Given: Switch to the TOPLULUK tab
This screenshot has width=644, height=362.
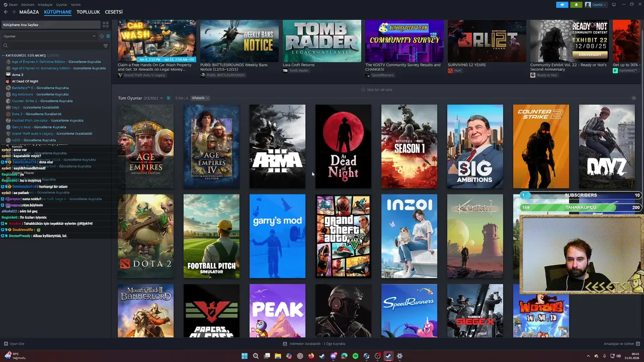Looking at the screenshot, I should pyautogui.click(x=88, y=12).
